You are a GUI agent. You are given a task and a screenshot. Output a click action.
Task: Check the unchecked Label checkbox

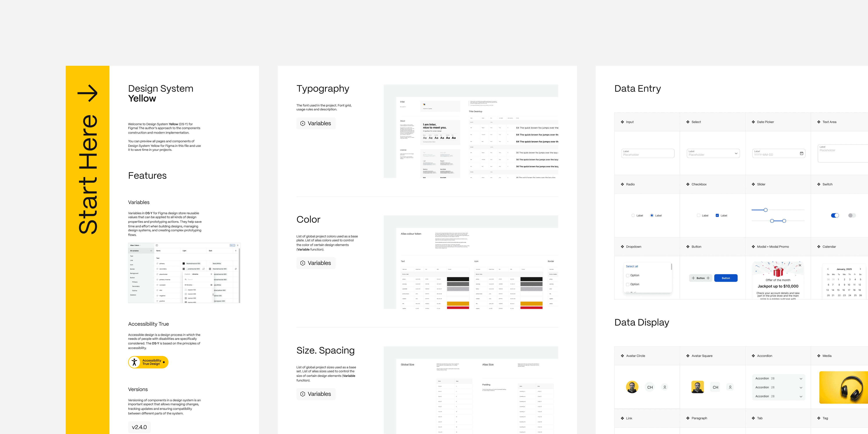[x=699, y=215]
